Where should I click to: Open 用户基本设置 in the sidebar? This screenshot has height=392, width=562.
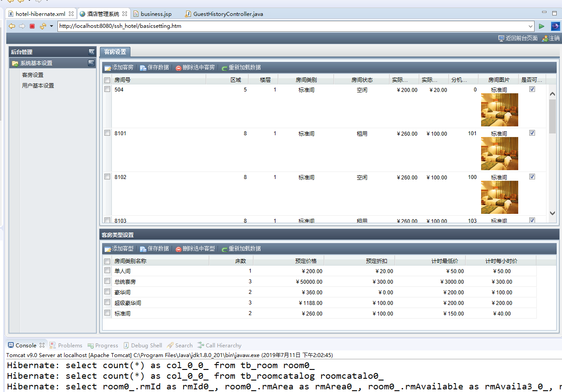point(38,86)
